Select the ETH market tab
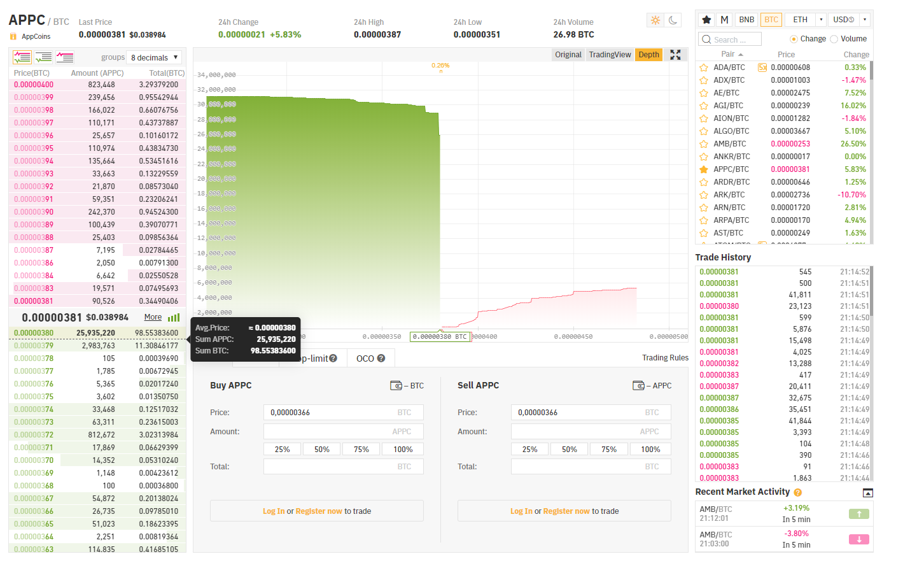 [x=800, y=20]
